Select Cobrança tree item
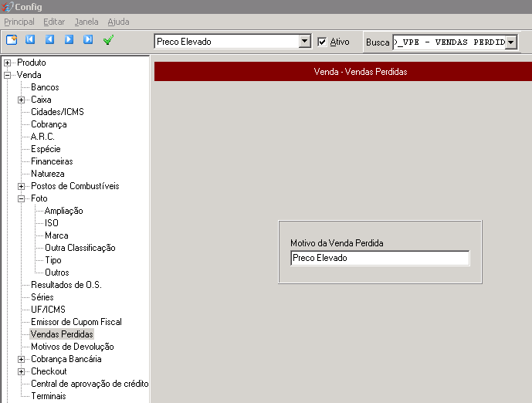This screenshot has height=403, width=532. point(49,124)
